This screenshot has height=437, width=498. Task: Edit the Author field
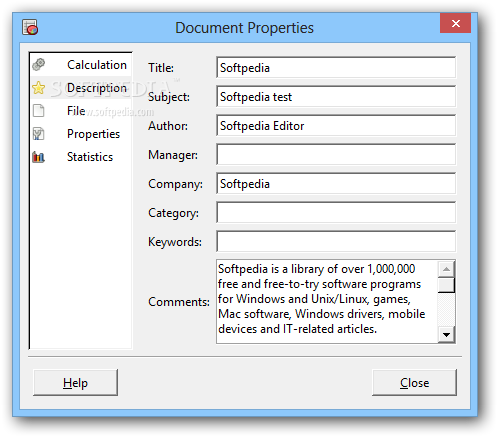336,126
